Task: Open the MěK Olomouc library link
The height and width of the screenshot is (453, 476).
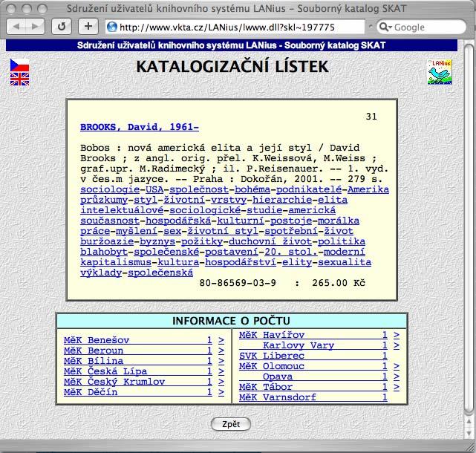Action: click(313, 366)
